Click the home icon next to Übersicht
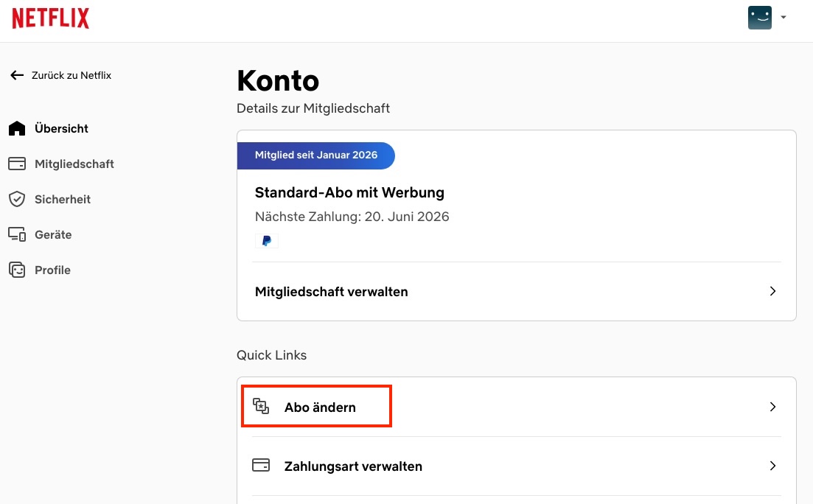This screenshot has width=813, height=504. click(x=17, y=128)
